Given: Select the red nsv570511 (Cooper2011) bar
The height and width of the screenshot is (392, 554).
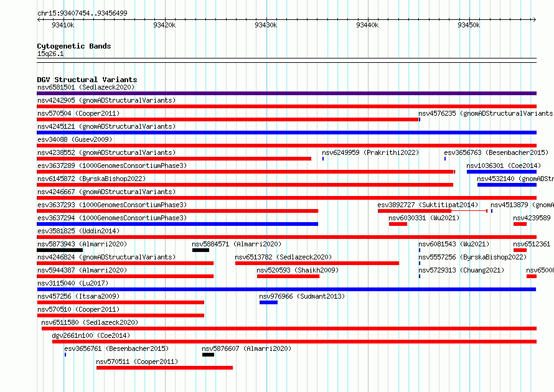Looking at the screenshot, I should pos(165,368).
